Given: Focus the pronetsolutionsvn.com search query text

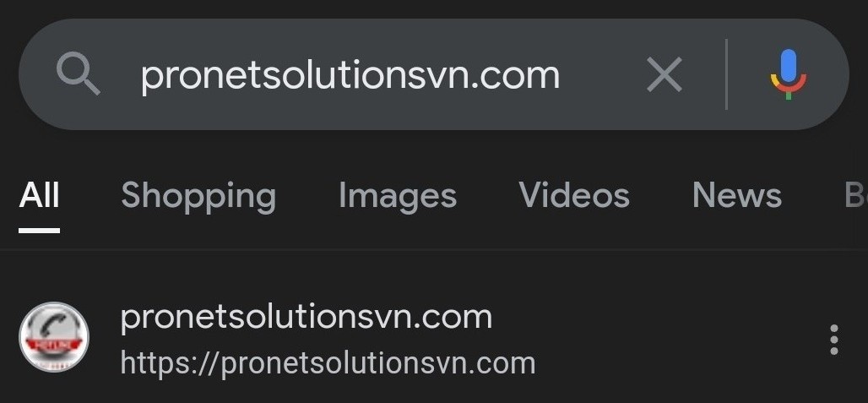Looking at the screenshot, I should 350,76.
